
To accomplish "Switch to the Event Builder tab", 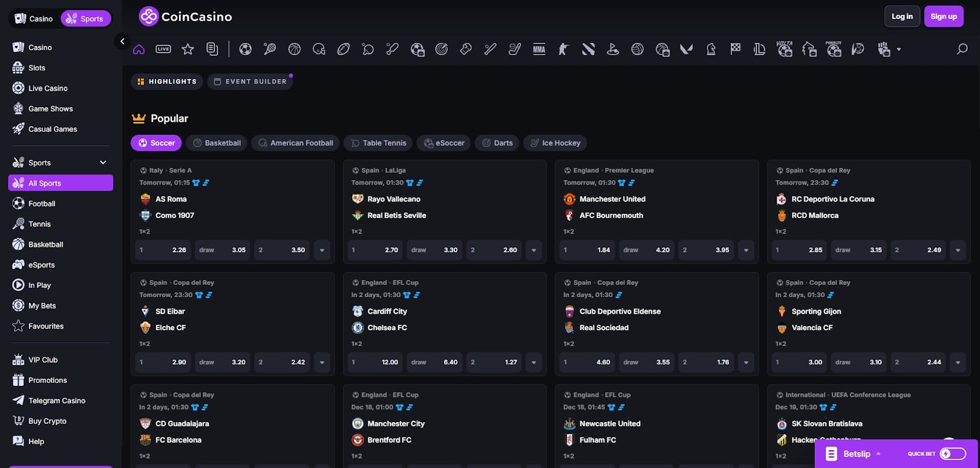I will (x=250, y=81).
